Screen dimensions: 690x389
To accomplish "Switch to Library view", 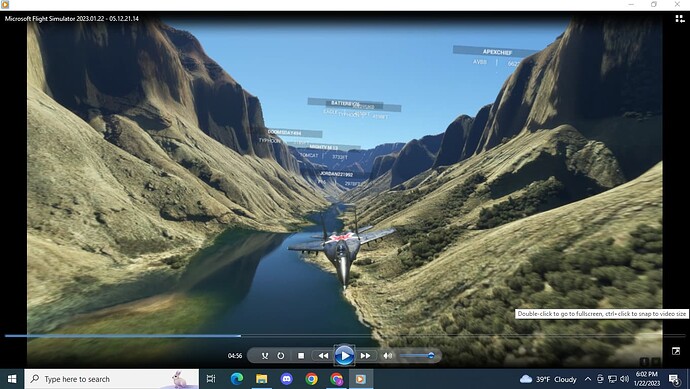I will [x=679, y=18].
